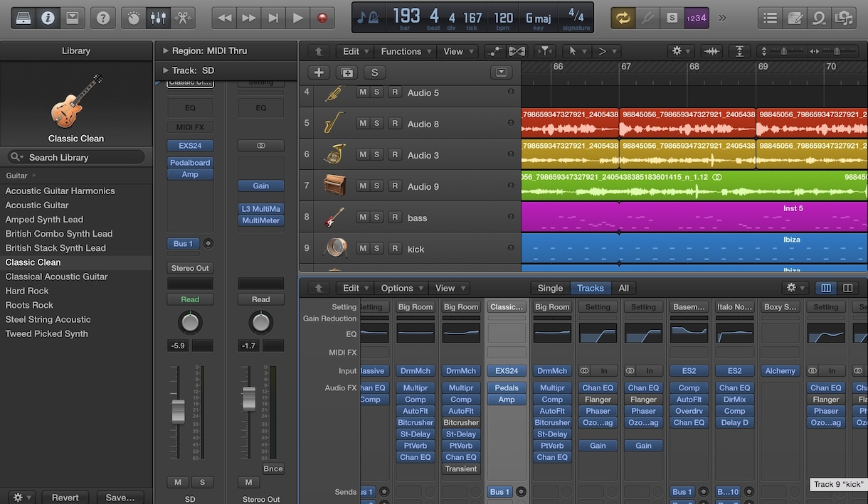Screen dimensions: 868x504
Task: Toggle the Catch Playhead icon
Action: tap(545, 51)
